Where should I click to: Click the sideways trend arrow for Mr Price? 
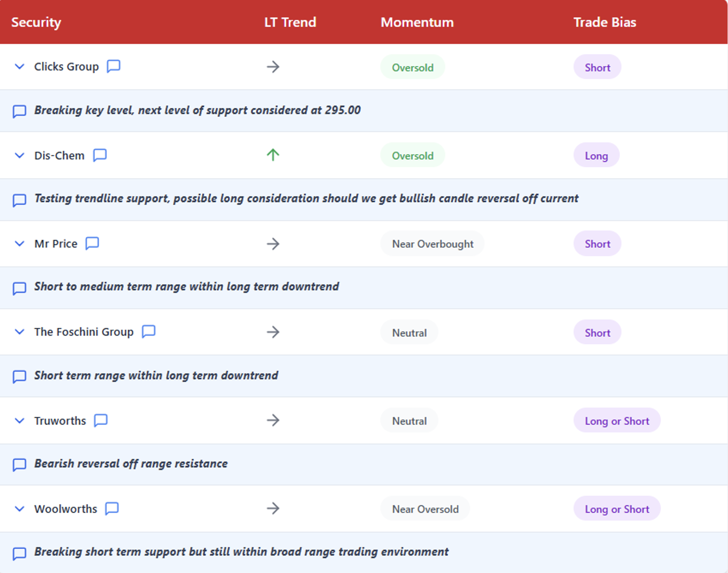(x=273, y=244)
